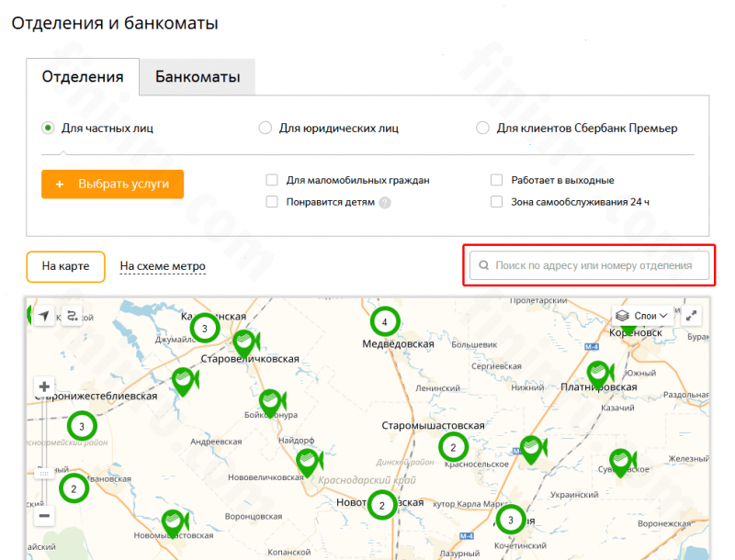Select the Sberbank marker at Бойкопонура
Viewport: 735px width, 560px height.
pos(271,403)
